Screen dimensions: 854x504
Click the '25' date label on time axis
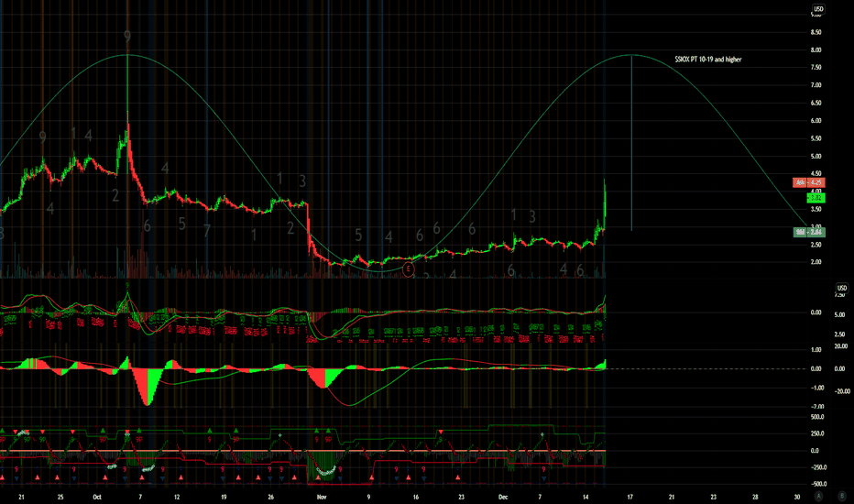tap(60, 497)
